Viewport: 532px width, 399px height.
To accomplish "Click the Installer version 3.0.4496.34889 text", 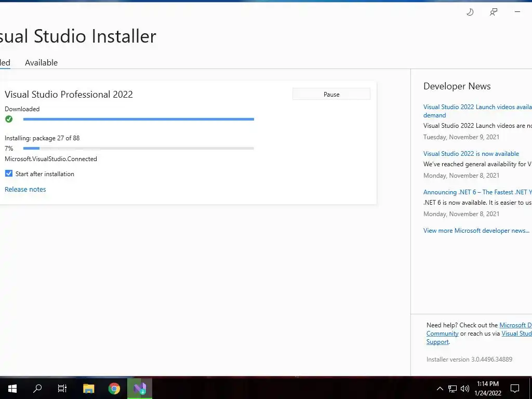I will coord(469,359).
